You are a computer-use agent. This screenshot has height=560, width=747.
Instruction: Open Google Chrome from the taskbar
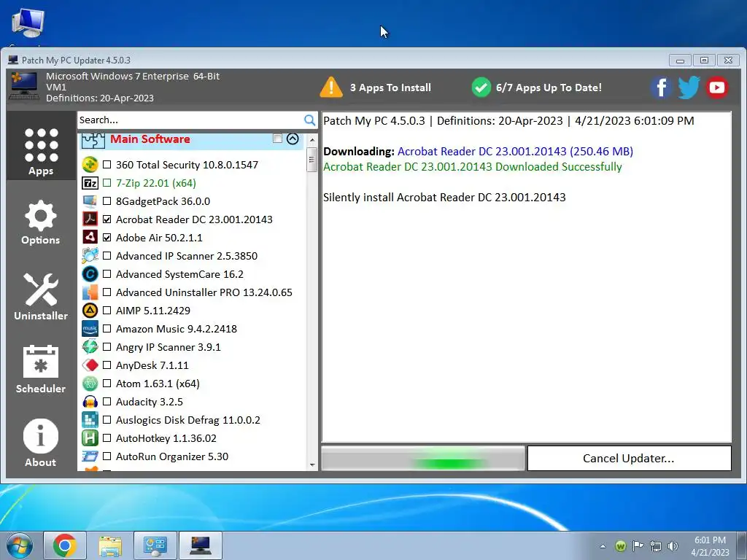(x=65, y=545)
